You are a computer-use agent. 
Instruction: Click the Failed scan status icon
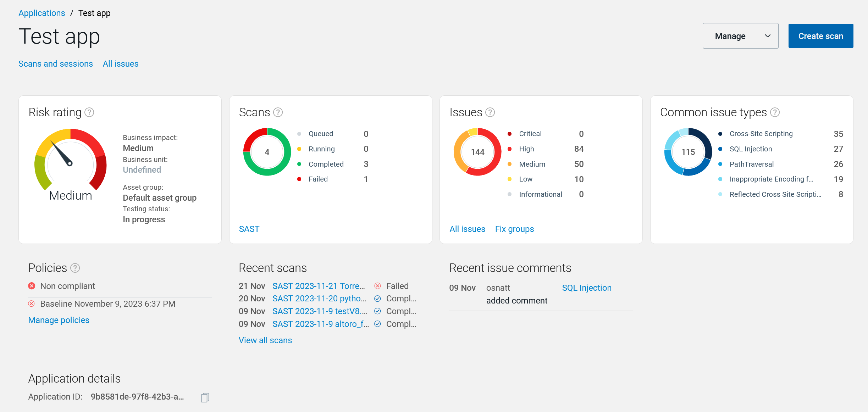point(378,286)
